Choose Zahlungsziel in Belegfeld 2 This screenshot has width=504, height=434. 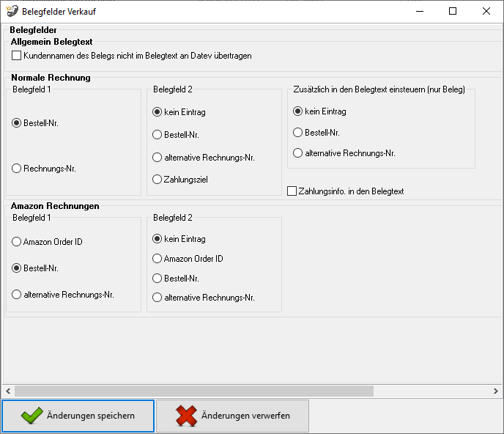click(157, 180)
